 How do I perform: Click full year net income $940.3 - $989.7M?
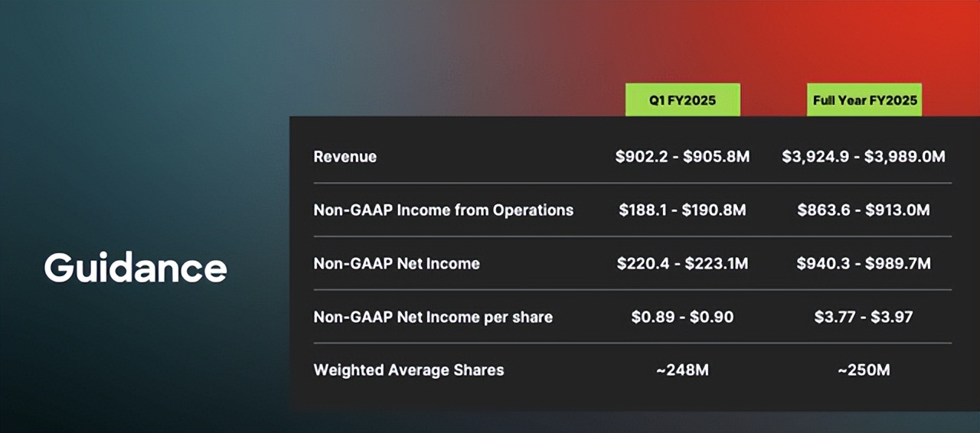[864, 264]
